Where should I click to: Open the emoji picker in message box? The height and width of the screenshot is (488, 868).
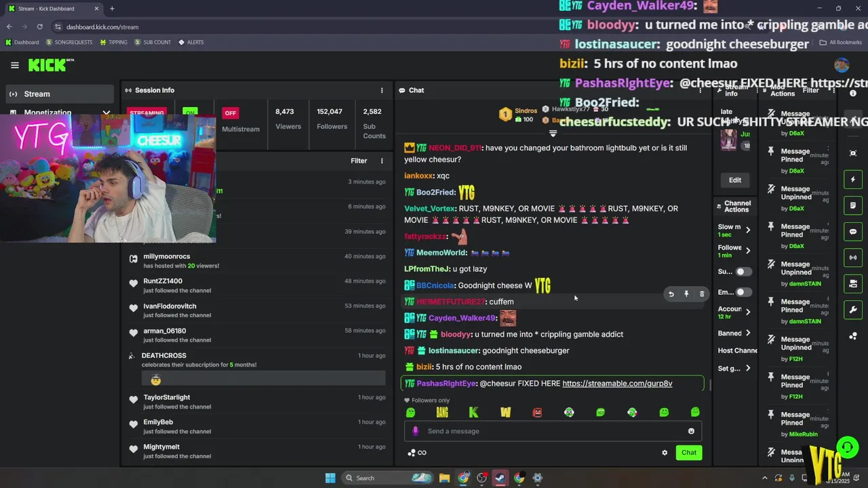pyautogui.click(x=691, y=431)
